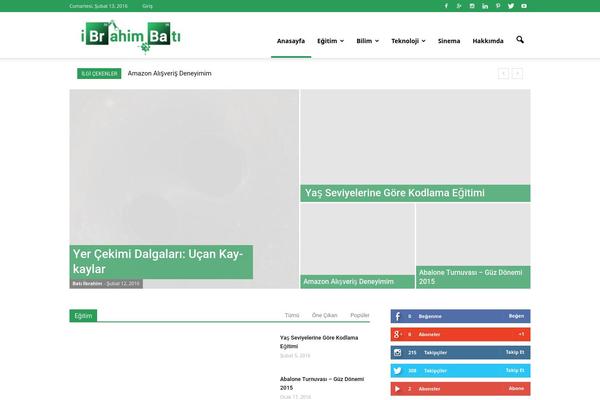
Task: Go to the previous ticker headline
Action: [503, 73]
